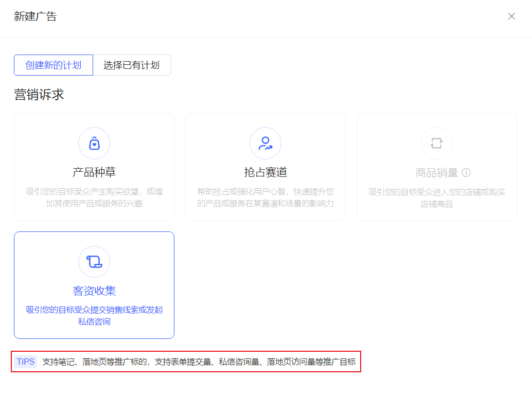Open the info tooltip next to 商品销量
532x397 pixels.
click(x=466, y=173)
